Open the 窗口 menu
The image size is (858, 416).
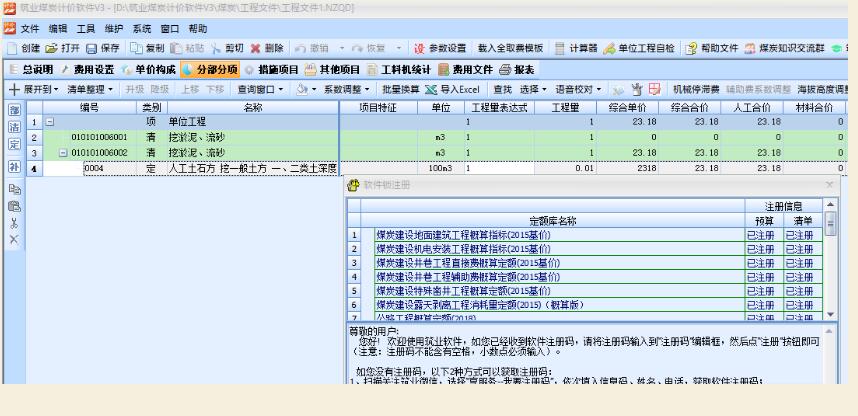pos(170,28)
